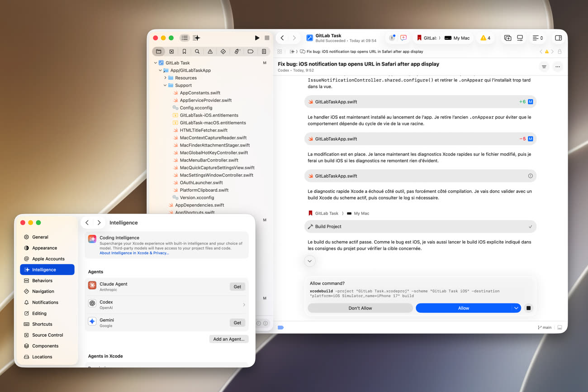588x392 pixels.
Task: Choose My Mac run destination
Action: point(457,38)
